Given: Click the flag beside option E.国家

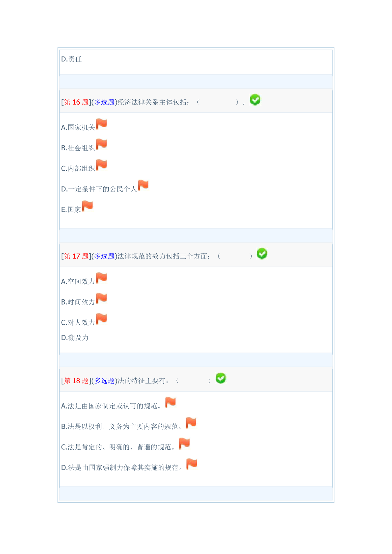Looking at the screenshot, I should [87, 206].
